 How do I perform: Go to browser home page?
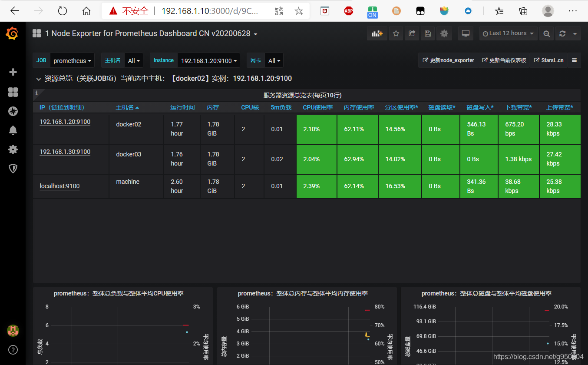pos(86,11)
